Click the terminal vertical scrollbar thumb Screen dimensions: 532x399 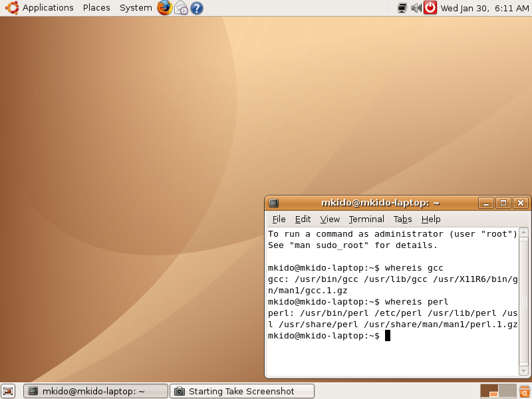[523, 302]
